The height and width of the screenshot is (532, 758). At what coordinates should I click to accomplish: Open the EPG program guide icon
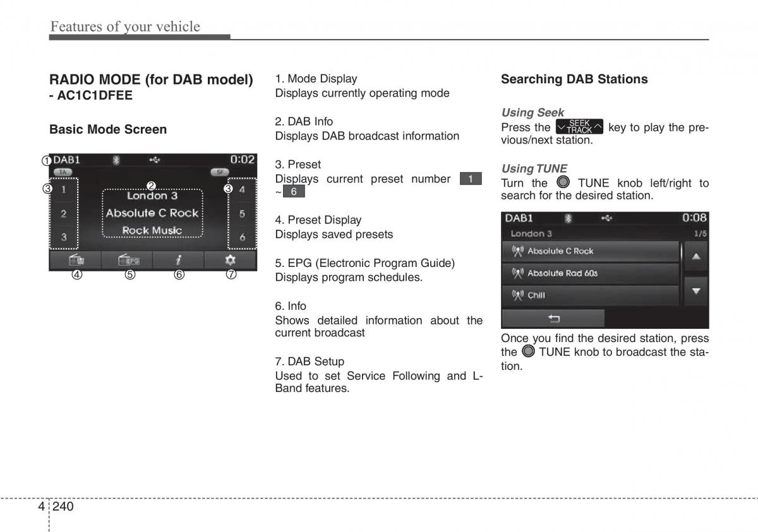128,261
